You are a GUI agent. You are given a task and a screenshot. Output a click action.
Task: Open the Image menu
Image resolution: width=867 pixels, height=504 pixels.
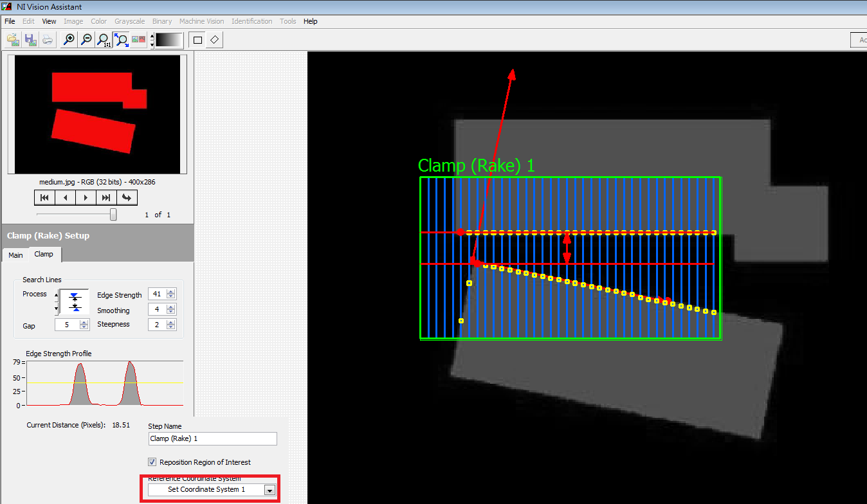click(x=73, y=21)
